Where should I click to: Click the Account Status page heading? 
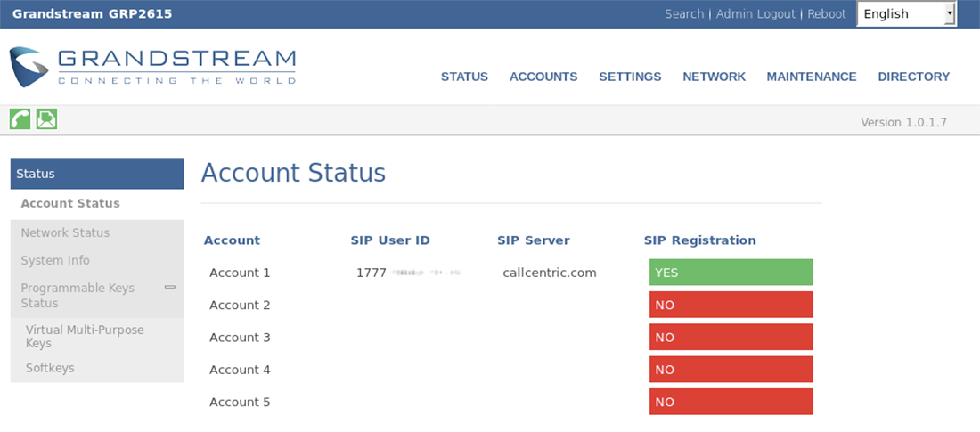click(293, 173)
